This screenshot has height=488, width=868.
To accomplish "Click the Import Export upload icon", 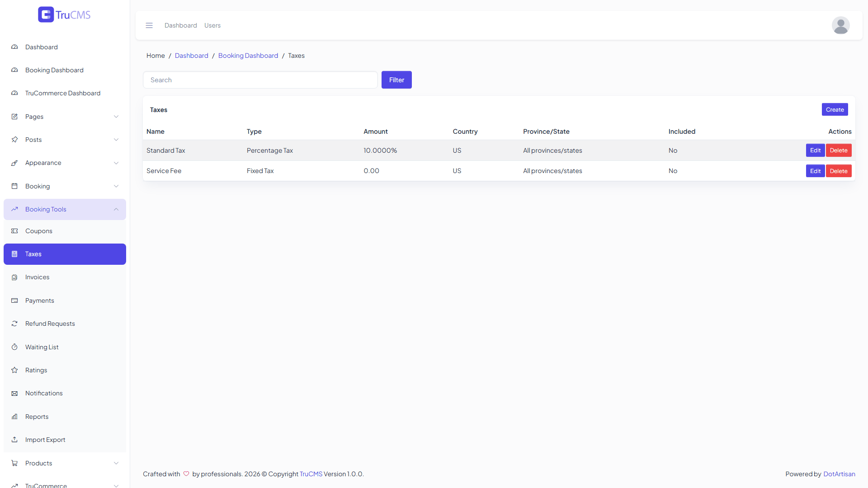I will (14, 440).
